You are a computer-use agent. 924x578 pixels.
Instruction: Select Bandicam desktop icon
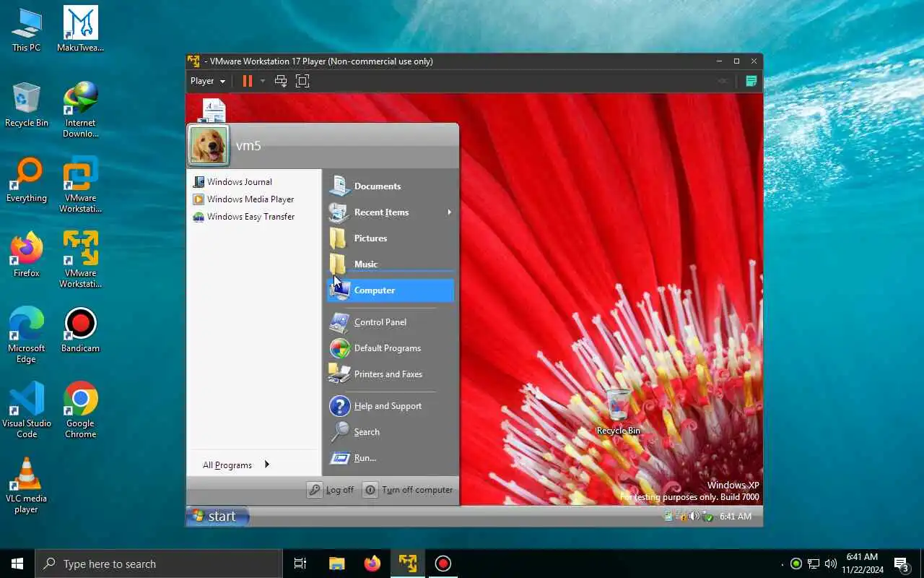(x=81, y=331)
